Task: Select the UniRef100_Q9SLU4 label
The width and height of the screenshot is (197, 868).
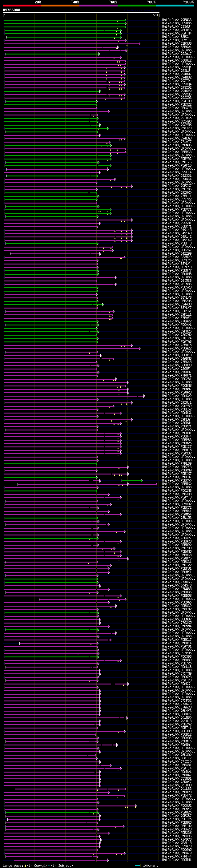Action: [x=177, y=71]
